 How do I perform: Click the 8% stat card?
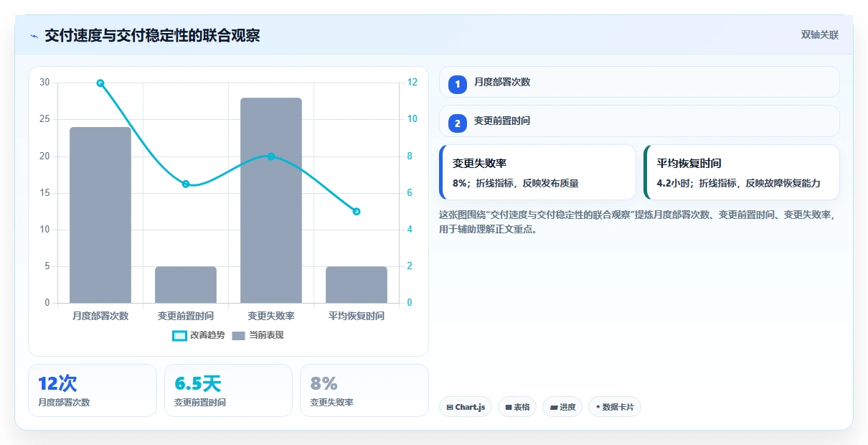coord(364,390)
